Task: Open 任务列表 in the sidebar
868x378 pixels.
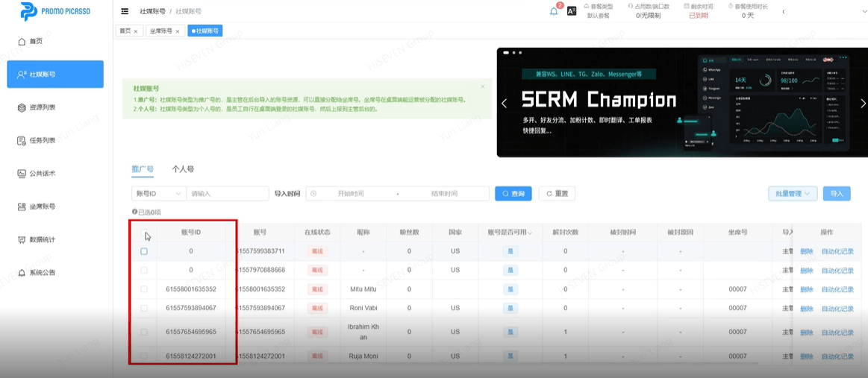Action: (x=42, y=140)
